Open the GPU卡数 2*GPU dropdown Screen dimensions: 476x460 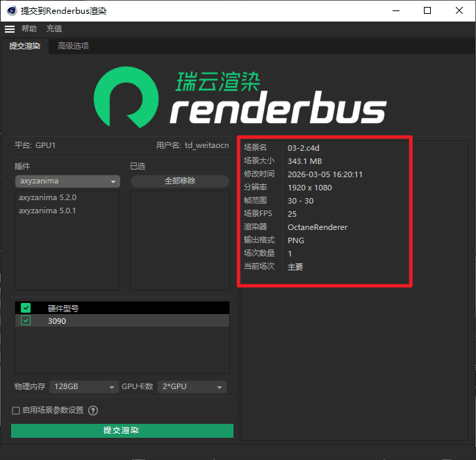pos(192,387)
